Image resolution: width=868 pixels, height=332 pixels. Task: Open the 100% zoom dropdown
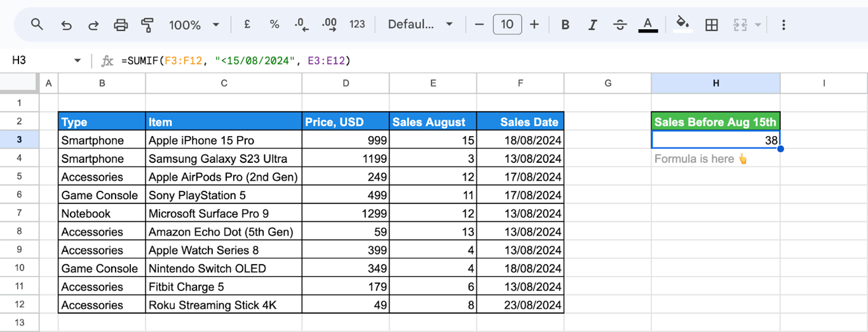(194, 25)
